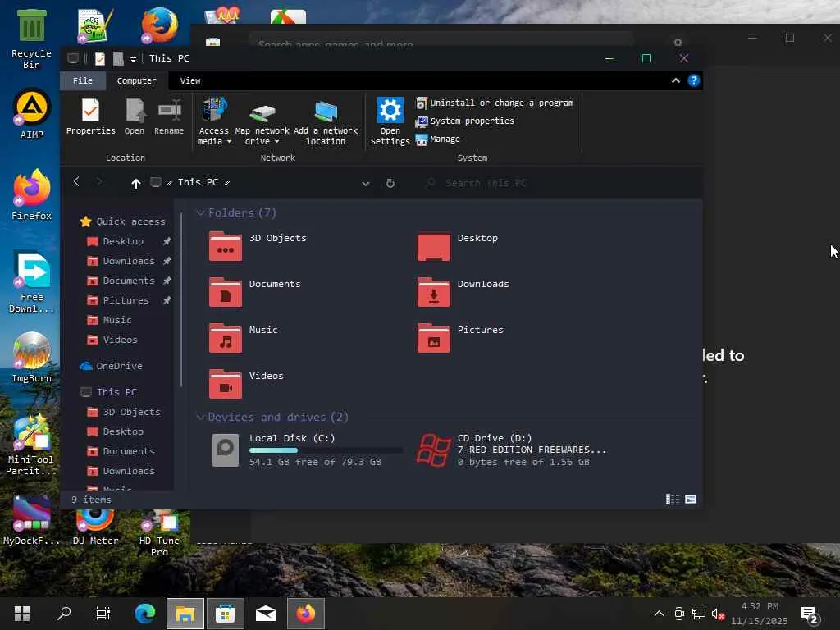Click title bar Properties quick icon
The image size is (840, 630).
tap(99, 58)
